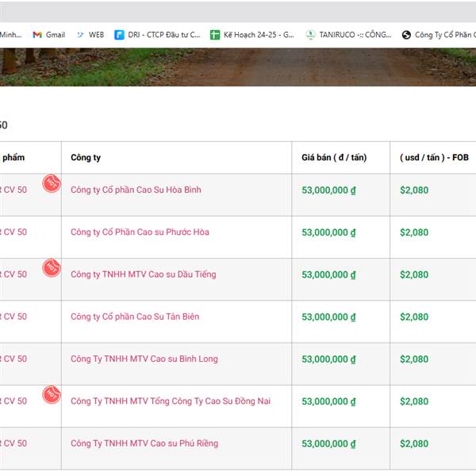Open the Gmail bookmark
The image size is (476, 476).
tap(49, 35)
